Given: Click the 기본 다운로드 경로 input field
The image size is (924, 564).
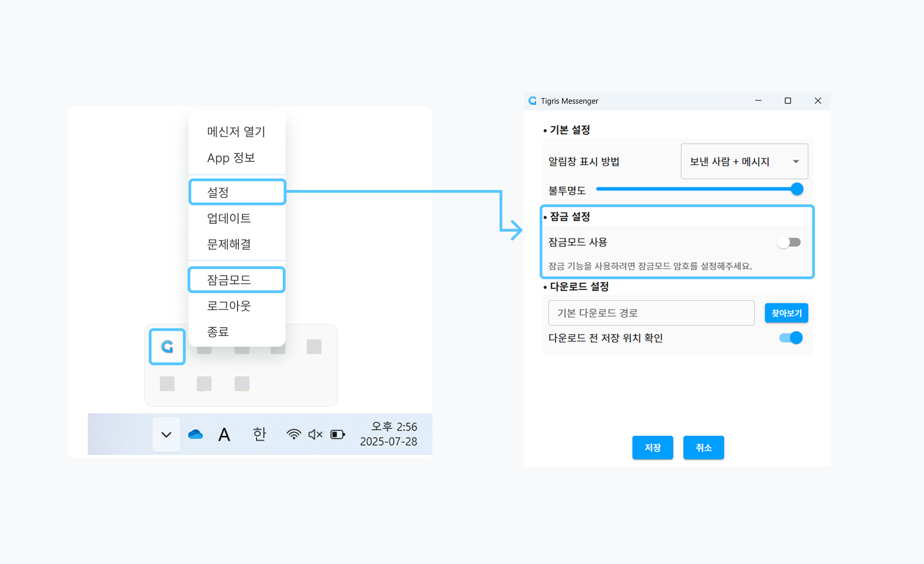Looking at the screenshot, I should pyautogui.click(x=651, y=313).
